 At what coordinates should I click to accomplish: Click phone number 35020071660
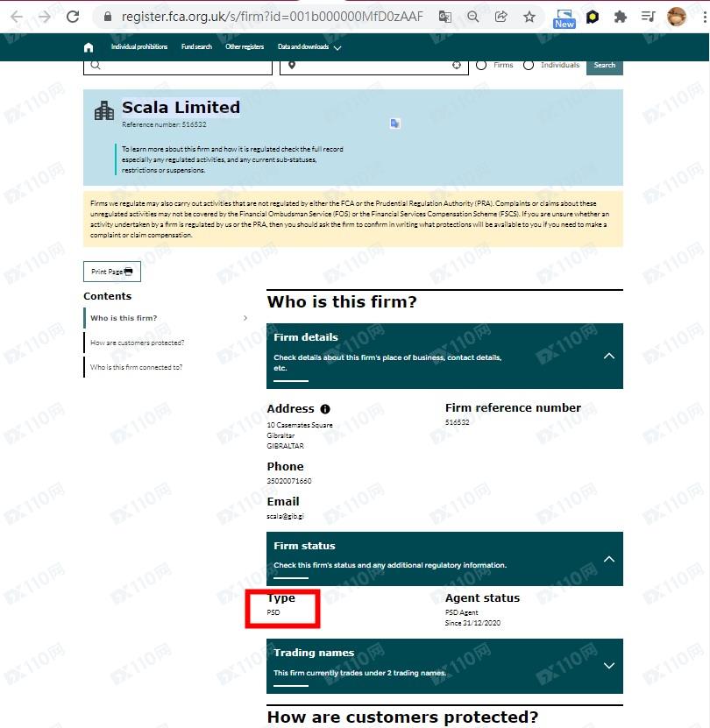click(289, 481)
